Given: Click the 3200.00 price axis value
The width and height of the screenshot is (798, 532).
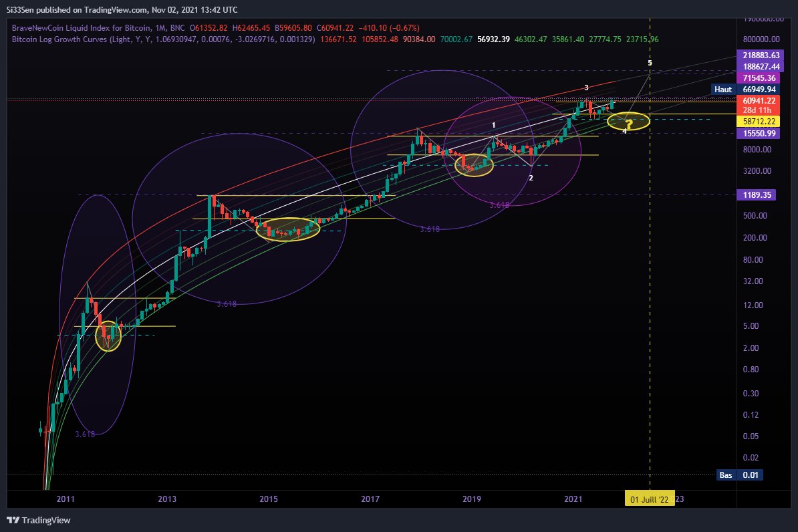Looking at the screenshot, I should pos(757,171).
